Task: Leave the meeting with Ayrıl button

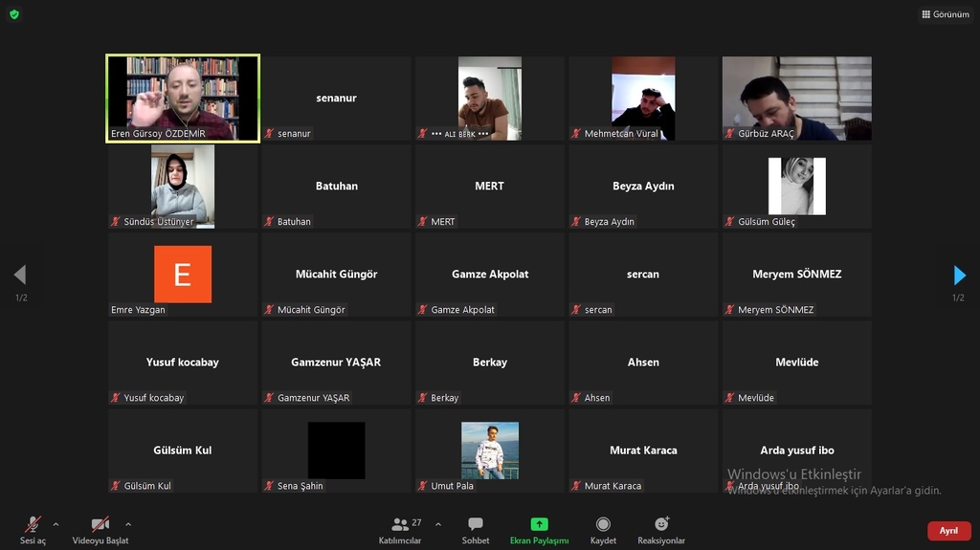Action: pyautogui.click(x=948, y=531)
